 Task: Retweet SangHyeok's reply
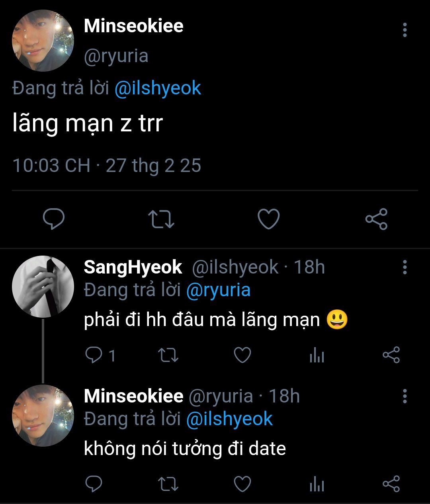168,355
